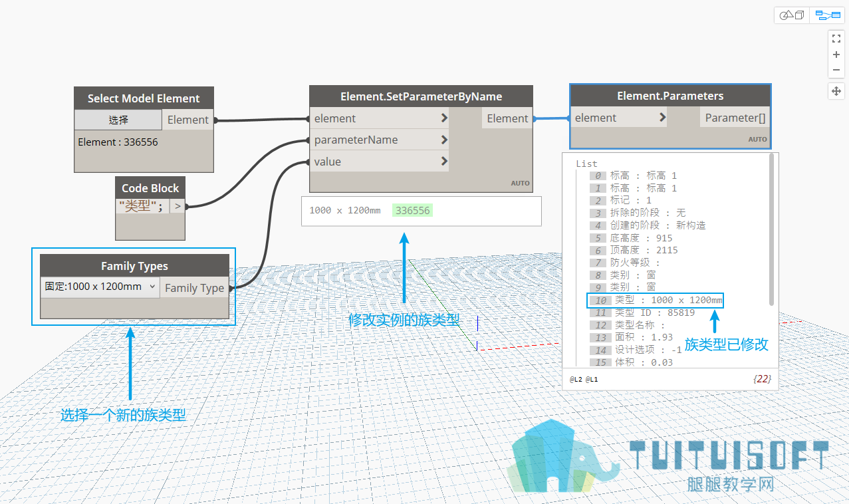Screen dimensions: 849x504
Task: Click list item 15 体积 : 0.03
Action: [632, 362]
